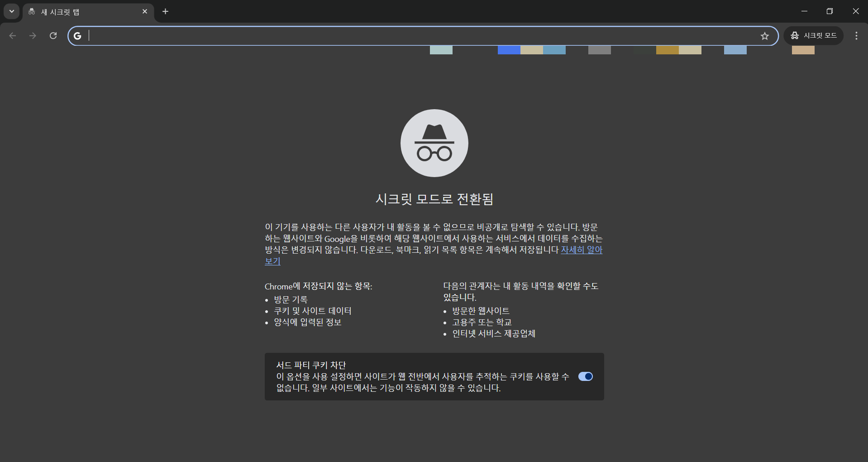Toggle 서드 파티 쿠키 차단 switch
This screenshot has width=868, height=462.
click(586, 376)
